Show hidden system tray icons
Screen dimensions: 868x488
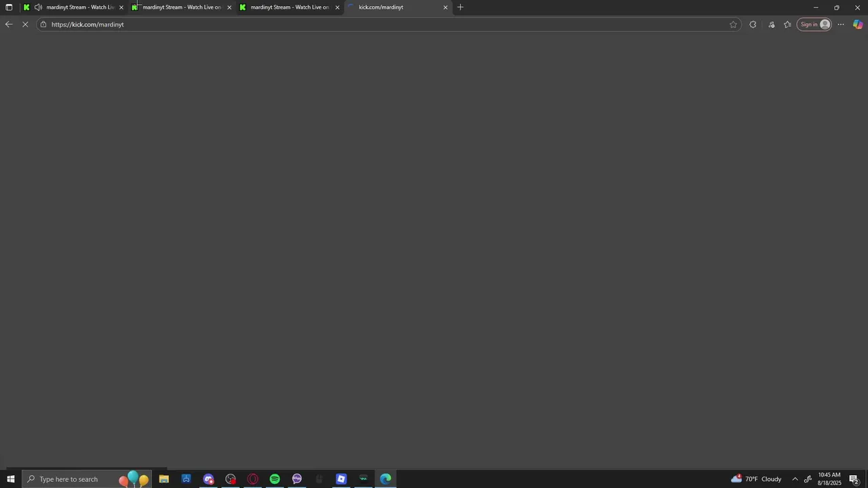coord(795,479)
